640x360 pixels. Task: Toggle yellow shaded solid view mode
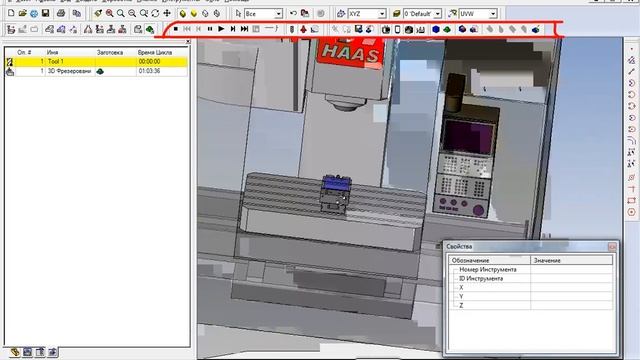click(x=182, y=13)
